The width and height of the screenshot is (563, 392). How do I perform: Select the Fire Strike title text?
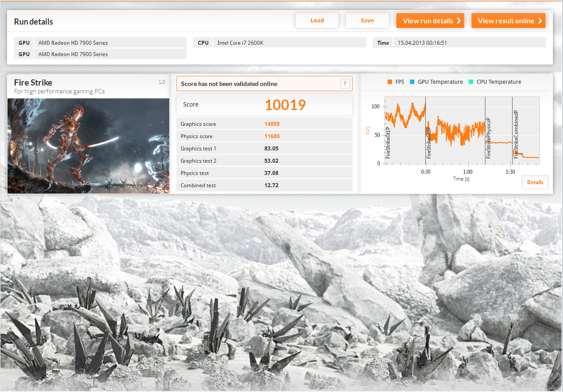coord(33,82)
